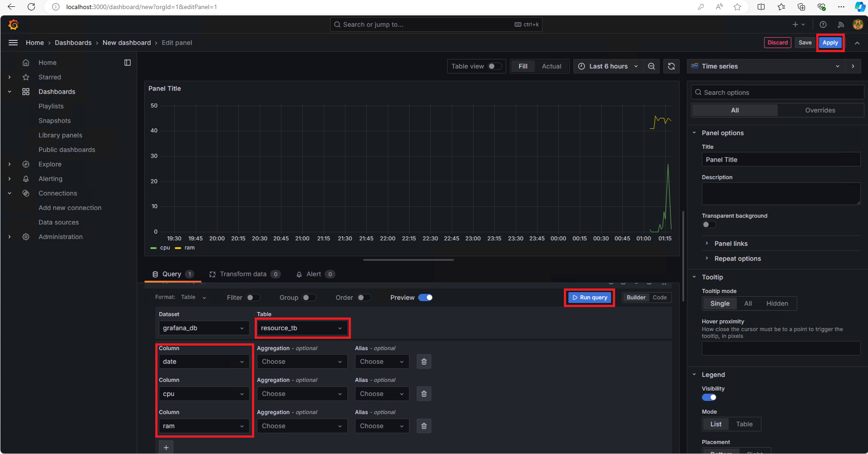Expand the Panel links section
868x454 pixels.
731,244
